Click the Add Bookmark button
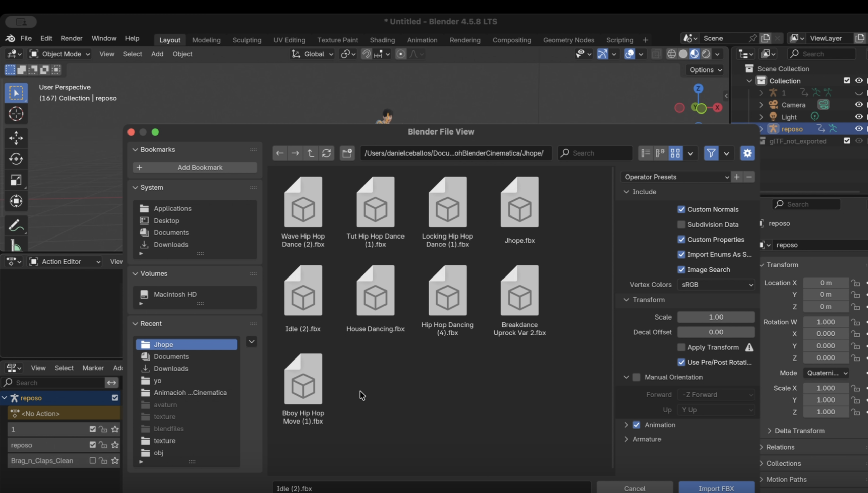Screen dimensions: 868x493 click(195, 168)
